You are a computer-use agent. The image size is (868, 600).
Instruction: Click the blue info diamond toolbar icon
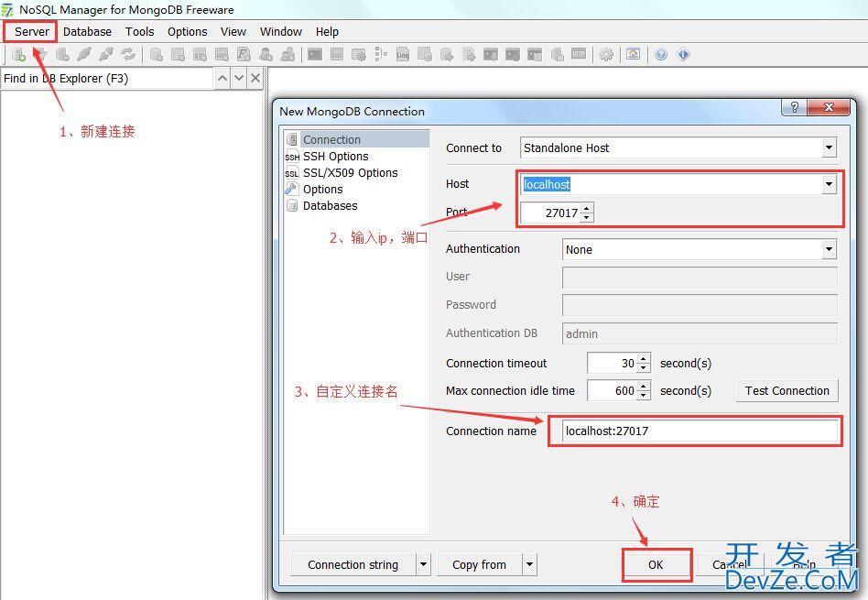pyautogui.click(x=683, y=55)
